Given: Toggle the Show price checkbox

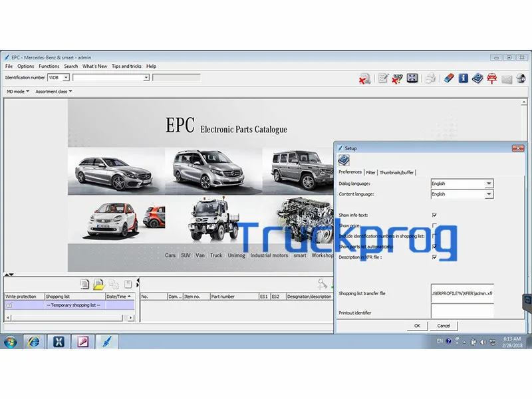Looking at the screenshot, I should (434, 225).
